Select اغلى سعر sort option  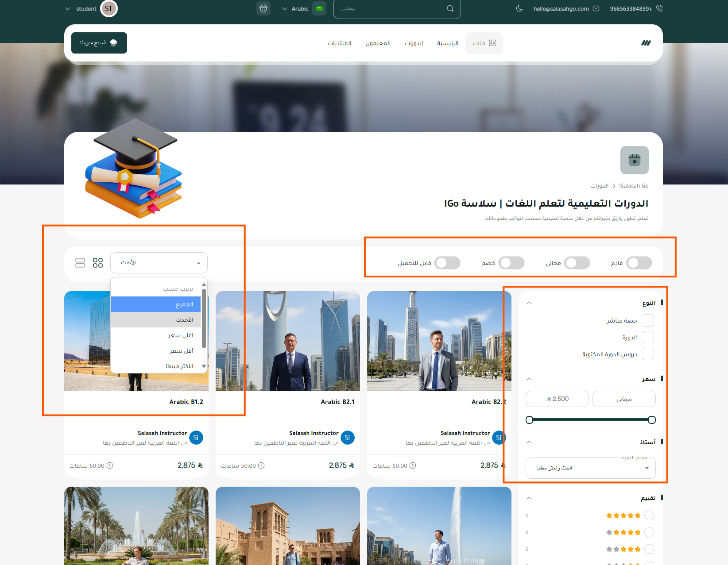point(155,335)
